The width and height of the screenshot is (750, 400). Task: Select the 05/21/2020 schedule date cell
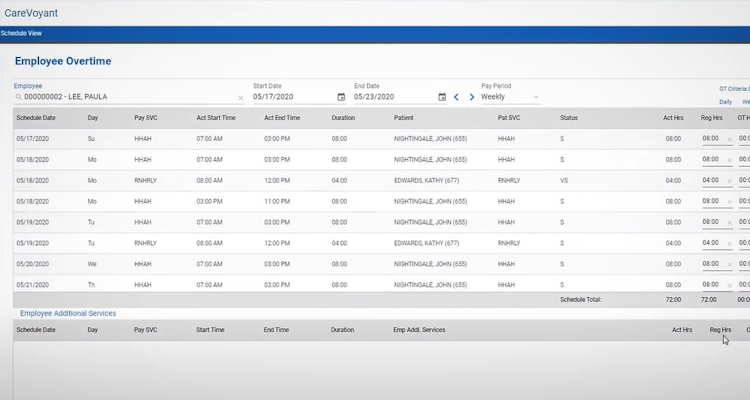pos(33,285)
